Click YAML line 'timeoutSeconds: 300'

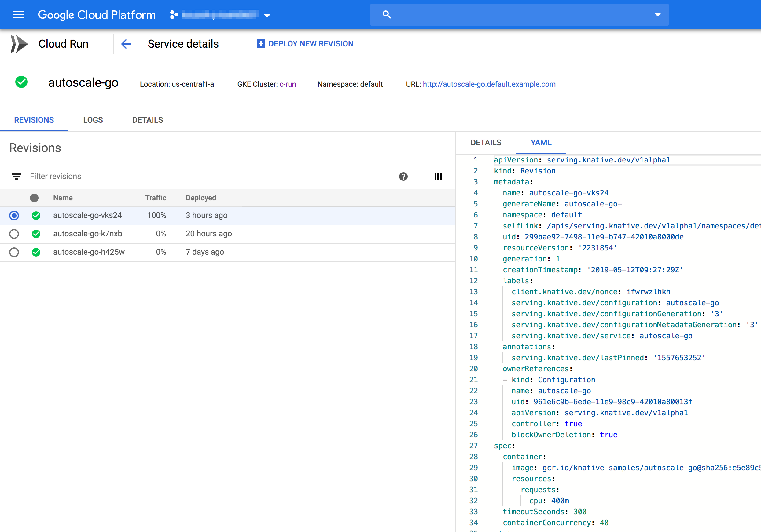point(545,512)
